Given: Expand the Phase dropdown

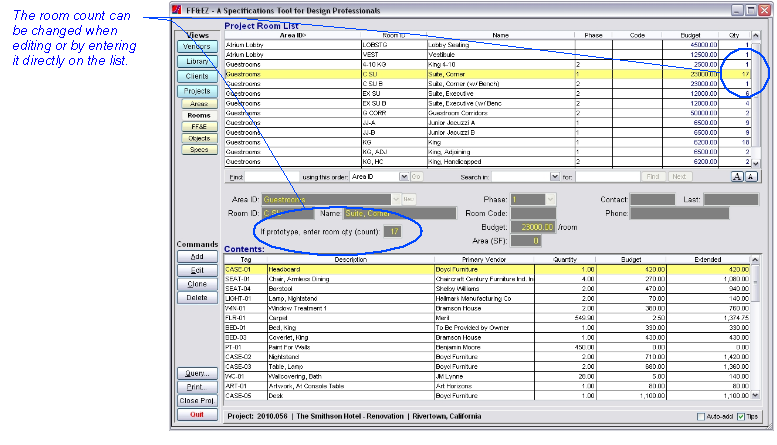Looking at the screenshot, I should pos(550,199).
